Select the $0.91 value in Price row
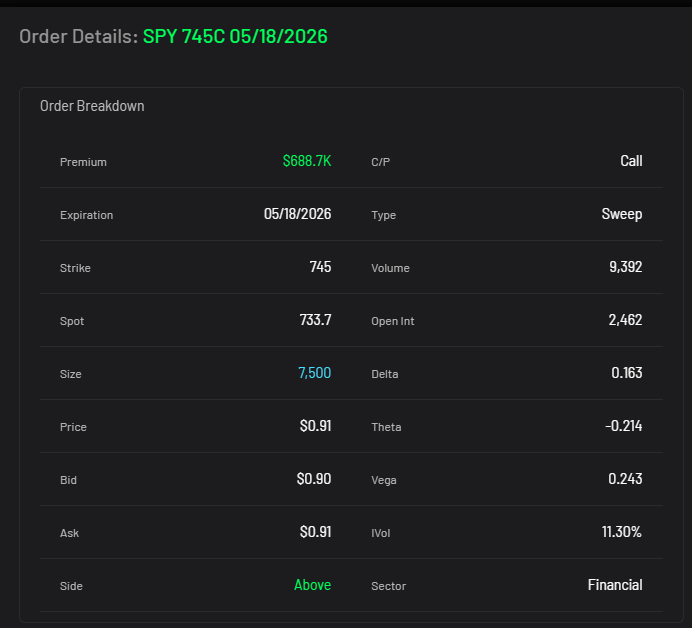The width and height of the screenshot is (692, 628). (x=316, y=426)
